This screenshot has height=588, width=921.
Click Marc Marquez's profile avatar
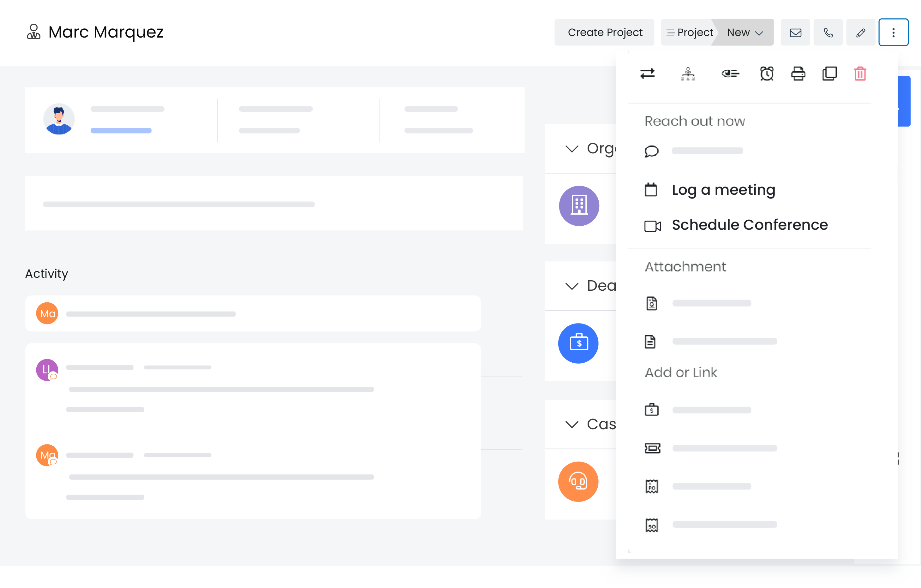[x=58, y=119]
